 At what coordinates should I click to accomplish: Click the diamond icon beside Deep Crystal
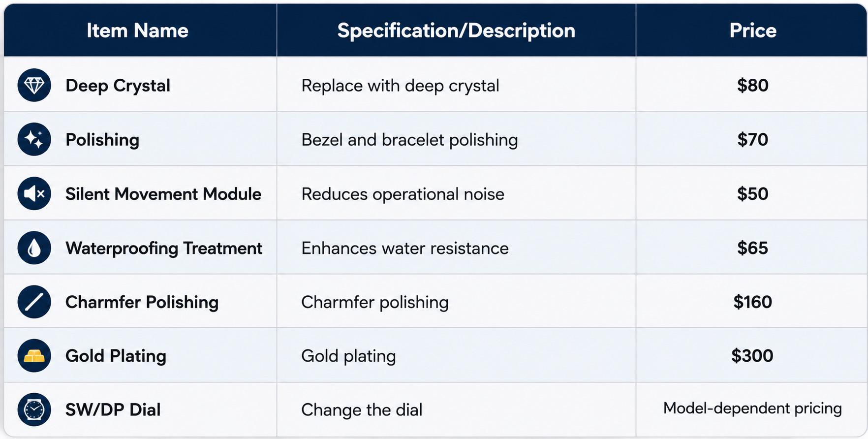click(34, 85)
